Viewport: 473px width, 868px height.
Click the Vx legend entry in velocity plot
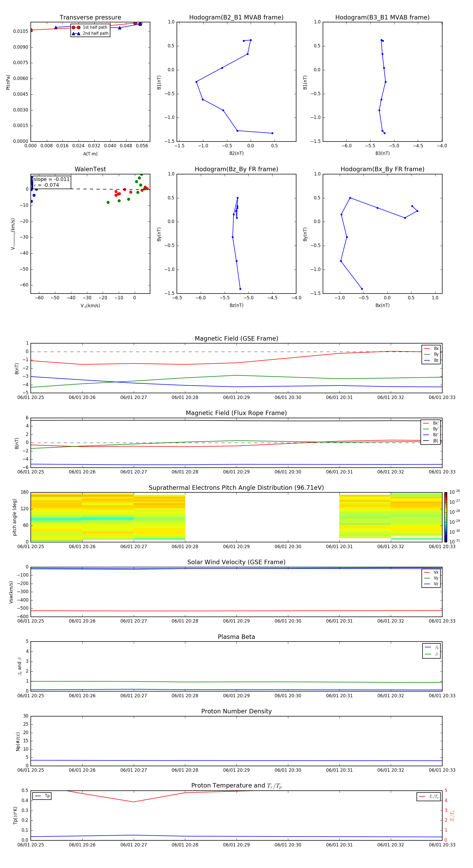[x=431, y=572]
